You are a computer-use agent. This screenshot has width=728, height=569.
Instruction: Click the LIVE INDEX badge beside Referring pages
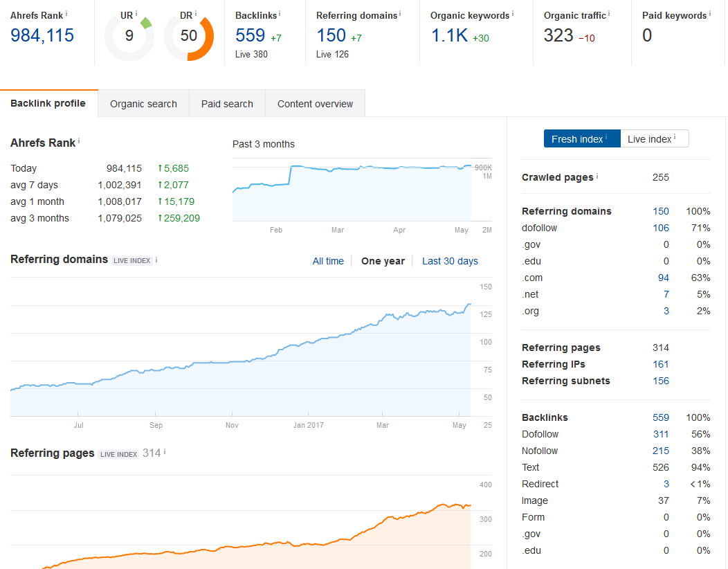119,454
